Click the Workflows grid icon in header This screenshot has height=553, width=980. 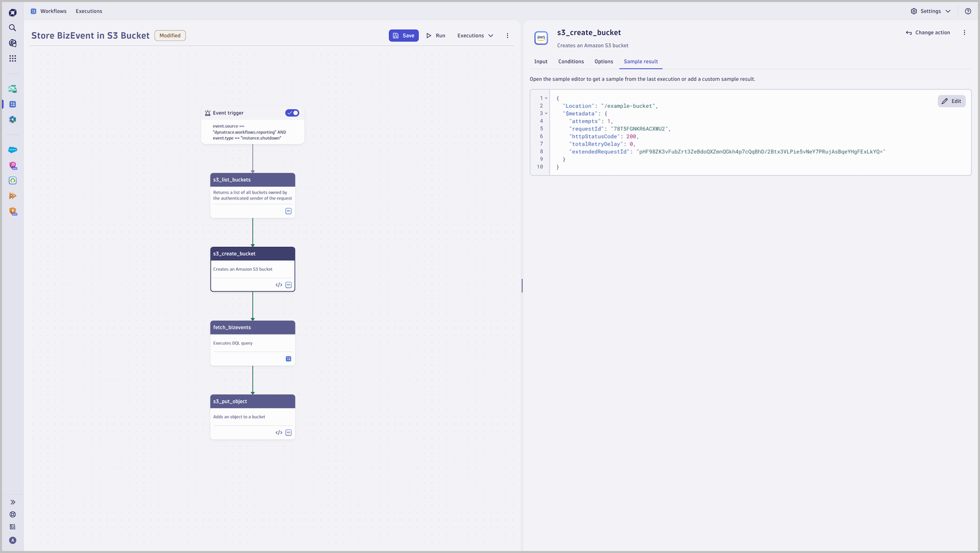(34, 11)
